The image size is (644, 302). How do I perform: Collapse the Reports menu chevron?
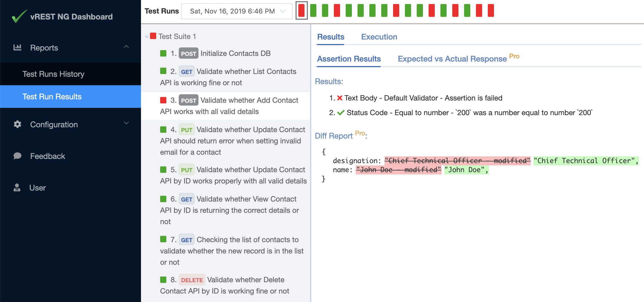pyautogui.click(x=126, y=47)
